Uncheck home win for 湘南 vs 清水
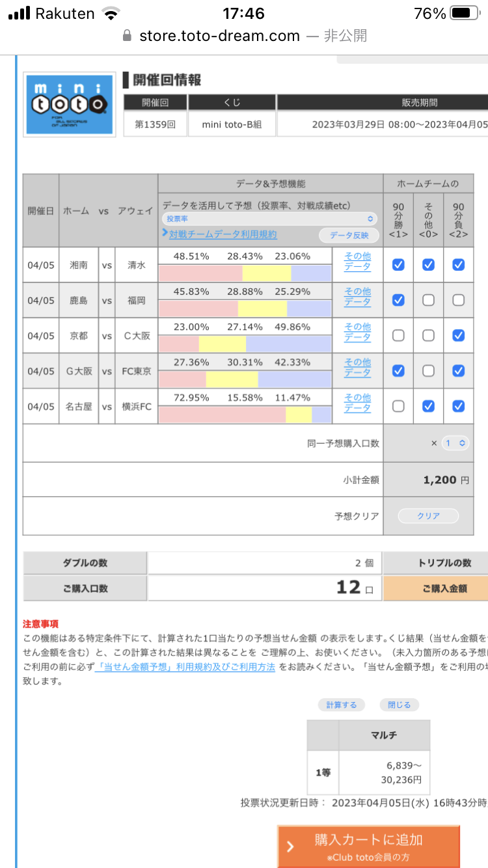This screenshot has height=868, width=488. (398, 265)
